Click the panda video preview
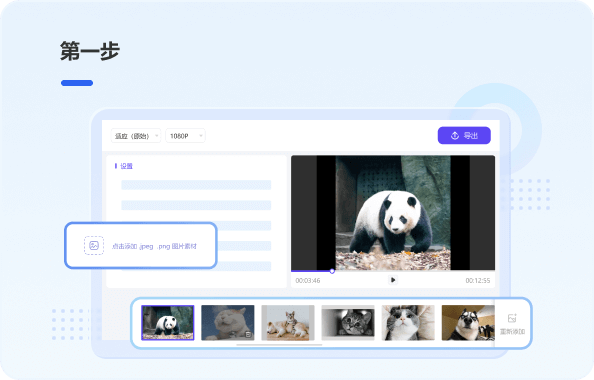This screenshot has width=594, height=380. click(x=393, y=213)
